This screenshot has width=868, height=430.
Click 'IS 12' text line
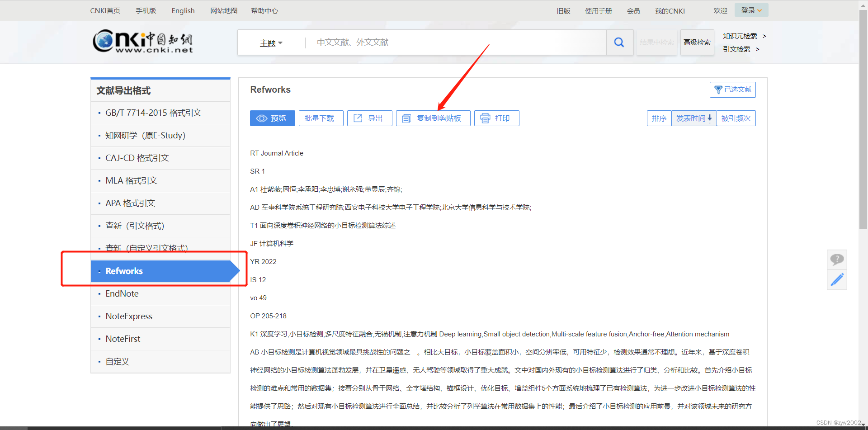pyautogui.click(x=258, y=280)
